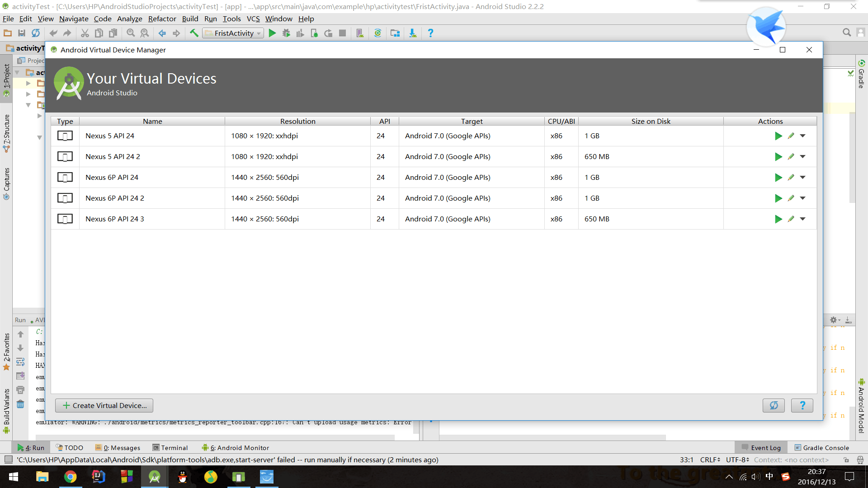Launch the Nexus 6P API 24 2 emulator

(x=778, y=198)
